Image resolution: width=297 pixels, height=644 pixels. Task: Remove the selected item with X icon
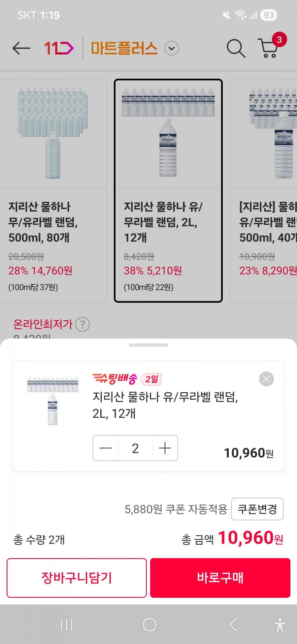click(x=266, y=379)
